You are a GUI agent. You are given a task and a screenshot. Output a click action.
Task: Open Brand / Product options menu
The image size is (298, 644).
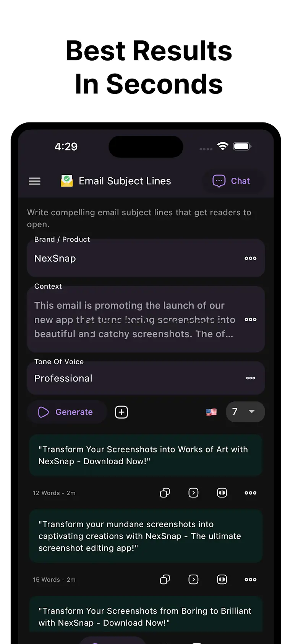pos(250,258)
